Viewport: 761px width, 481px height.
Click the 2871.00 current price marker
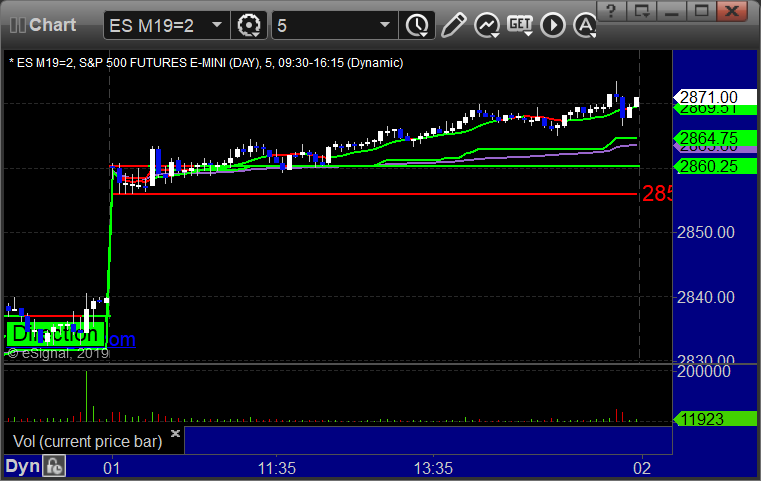pyautogui.click(x=714, y=97)
